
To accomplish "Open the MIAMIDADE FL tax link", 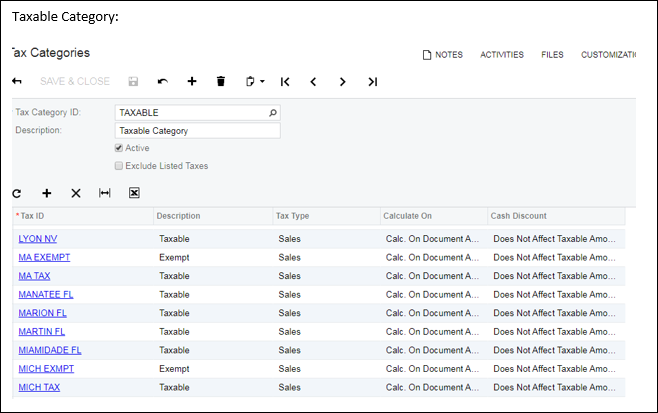I will click(x=50, y=350).
